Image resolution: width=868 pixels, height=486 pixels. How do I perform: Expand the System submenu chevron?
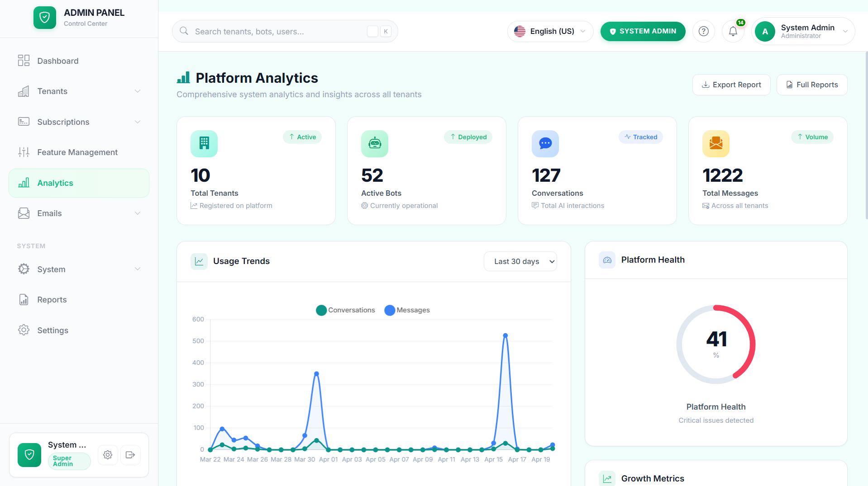click(x=138, y=269)
